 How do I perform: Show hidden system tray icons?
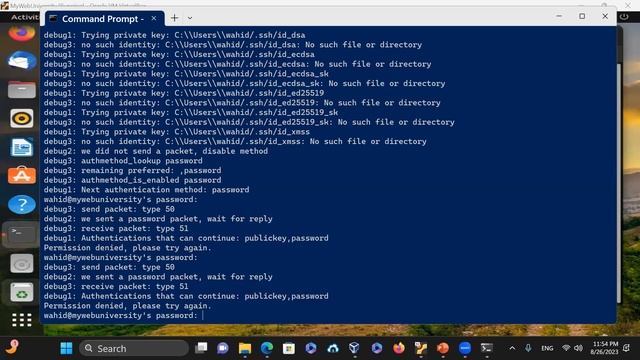click(512, 348)
